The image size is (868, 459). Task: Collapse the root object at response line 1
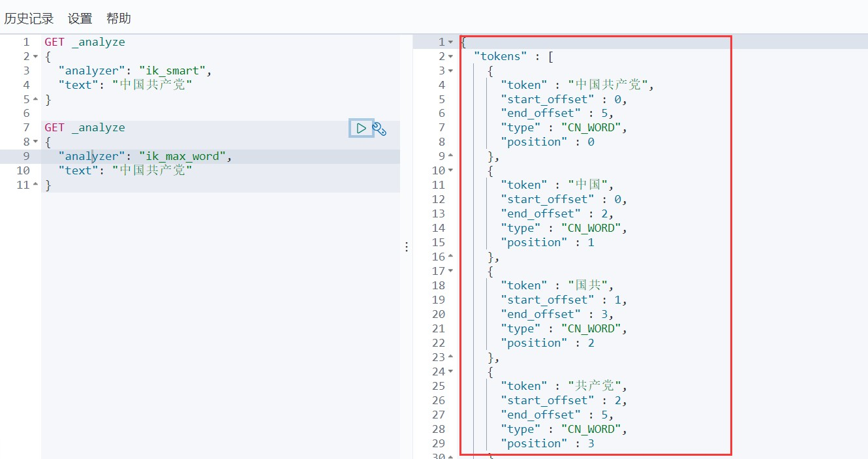tap(450, 42)
